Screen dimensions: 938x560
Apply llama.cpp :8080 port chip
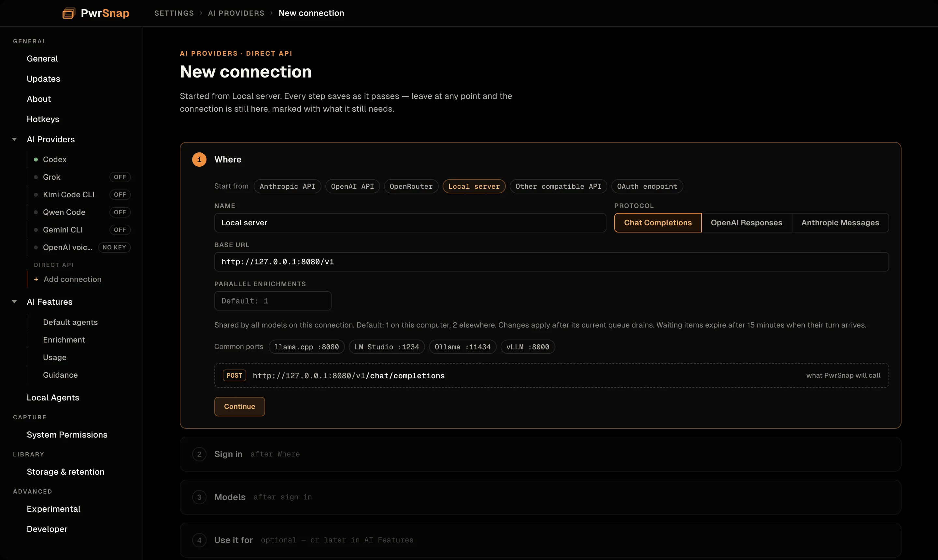pyautogui.click(x=306, y=347)
